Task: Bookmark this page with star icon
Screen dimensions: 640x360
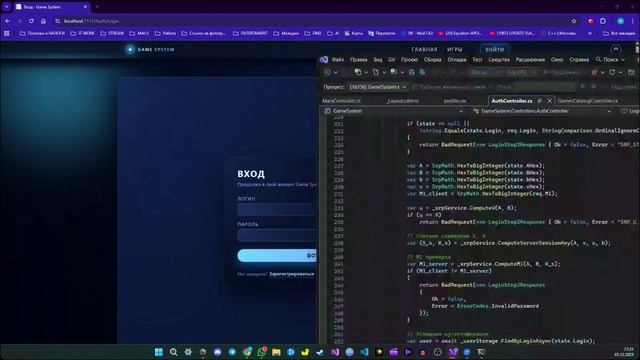Action: coord(574,21)
